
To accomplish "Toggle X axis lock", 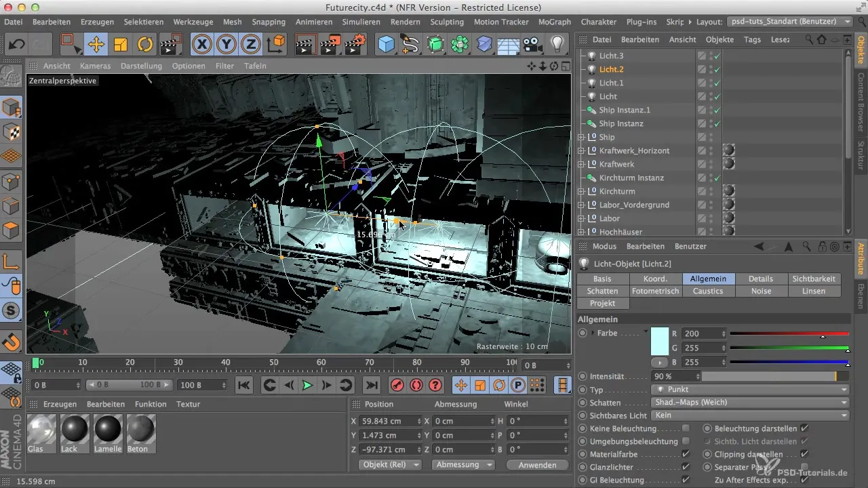I will click(x=202, y=45).
